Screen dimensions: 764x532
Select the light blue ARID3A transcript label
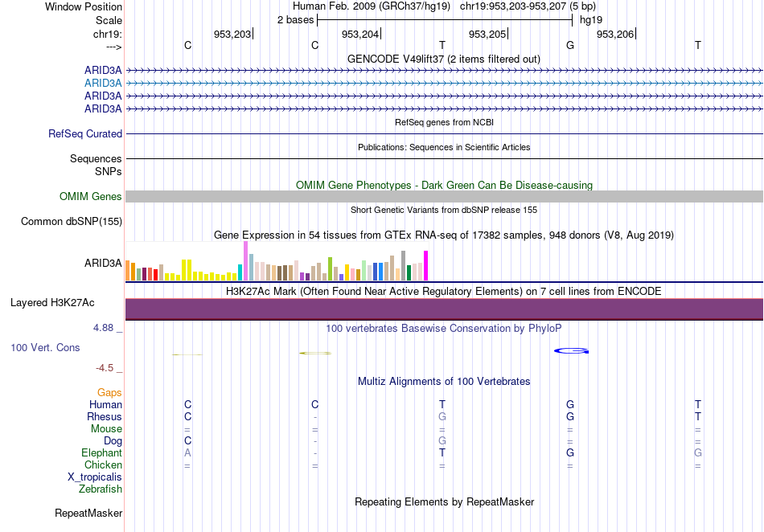point(103,84)
